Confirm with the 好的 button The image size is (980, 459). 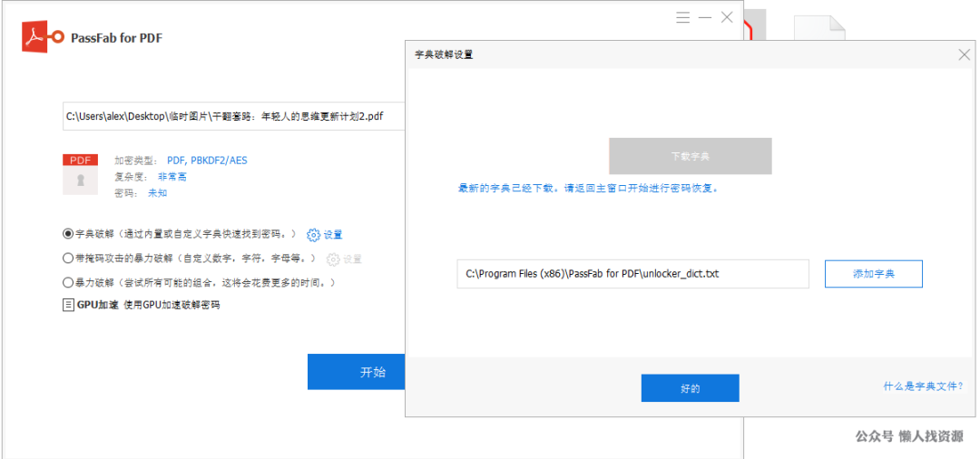(x=690, y=388)
